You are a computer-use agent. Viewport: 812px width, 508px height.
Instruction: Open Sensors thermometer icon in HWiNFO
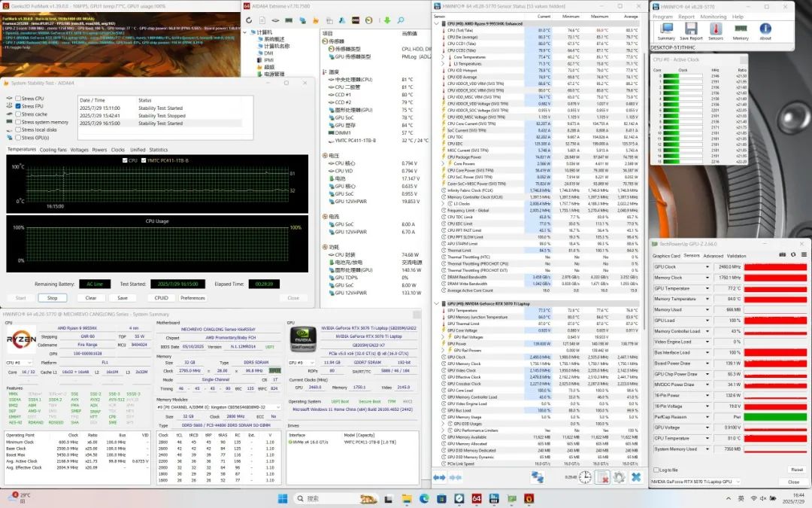point(716,29)
